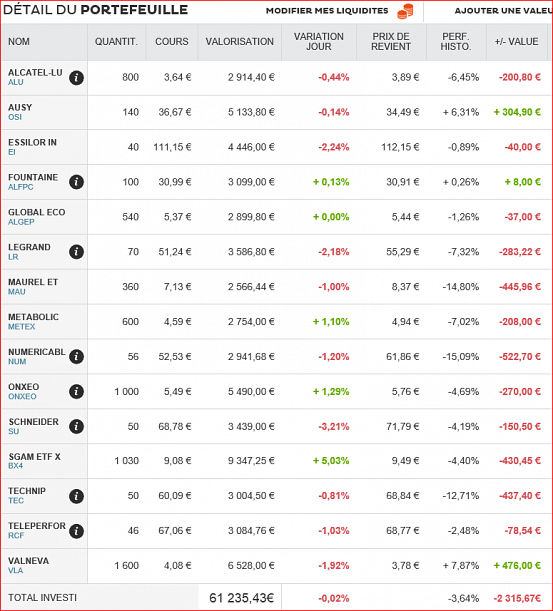
Task: Click the -3,21% Schneider variation
Action: [334, 426]
